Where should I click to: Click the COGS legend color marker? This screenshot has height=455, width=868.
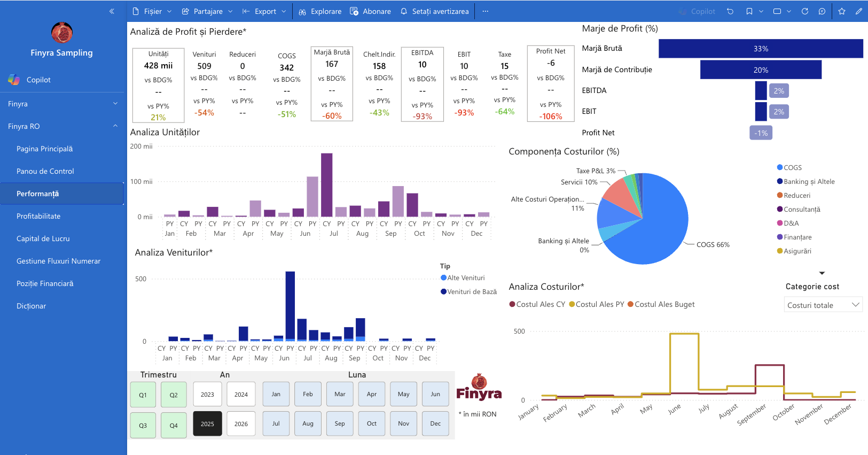pos(780,167)
